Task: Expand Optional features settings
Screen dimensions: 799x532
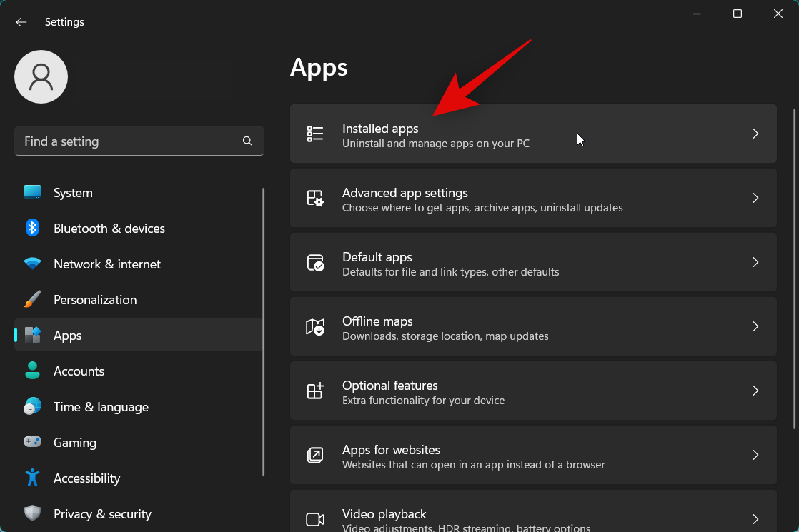Action: (755, 391)
